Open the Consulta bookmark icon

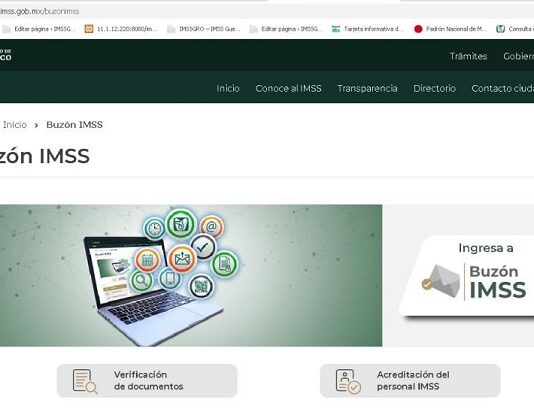[x=500, y=29]
